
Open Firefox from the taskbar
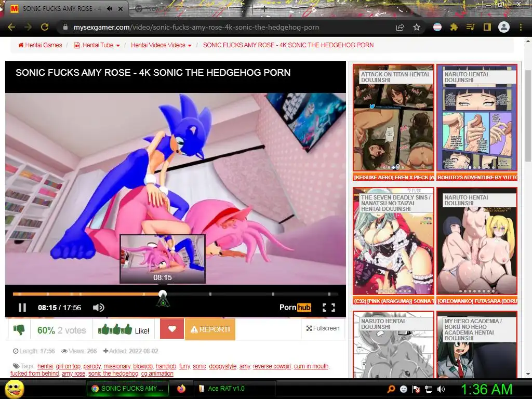click(181, 389)
